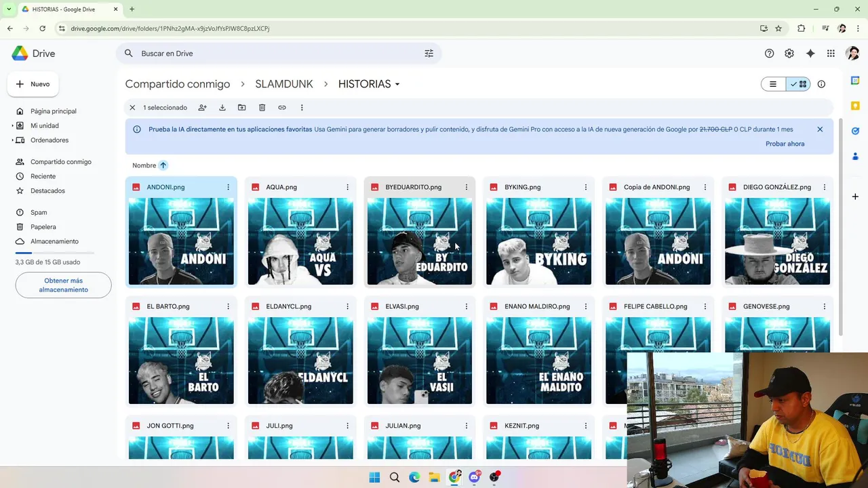Share selected file with people icon
The height and width of the screenshot is (488, 868).
point(202,108)
